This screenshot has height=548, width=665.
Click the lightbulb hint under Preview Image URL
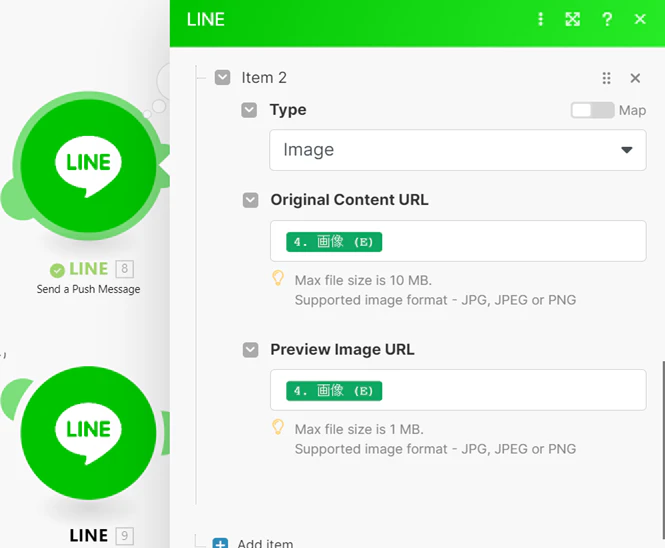(x=278, y=427)
